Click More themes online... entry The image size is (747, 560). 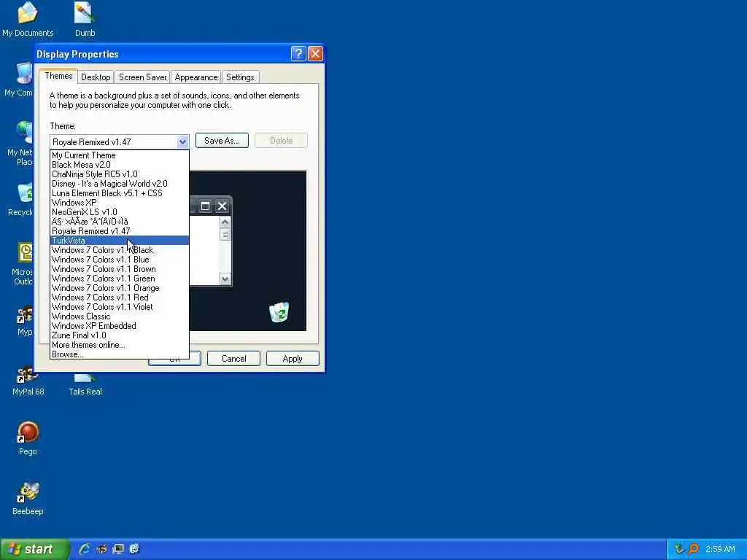click(119, 345)
